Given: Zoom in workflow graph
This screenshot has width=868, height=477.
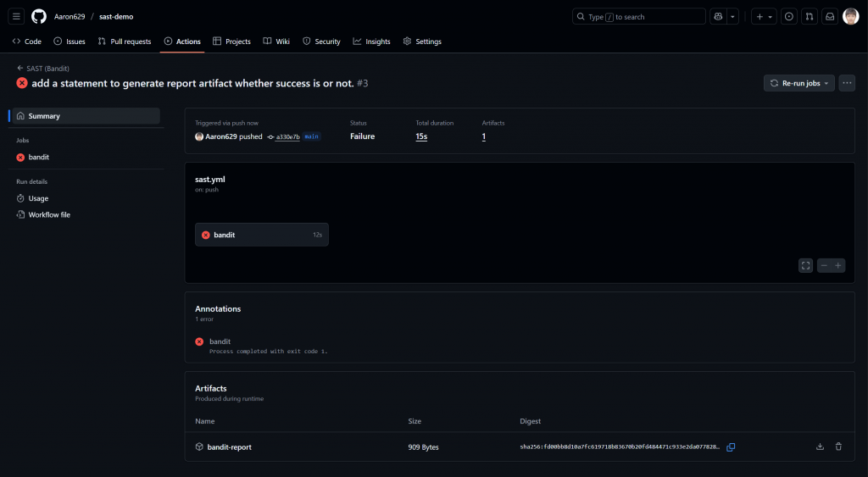Looking at the screenshot, I should tap(838, 266).
